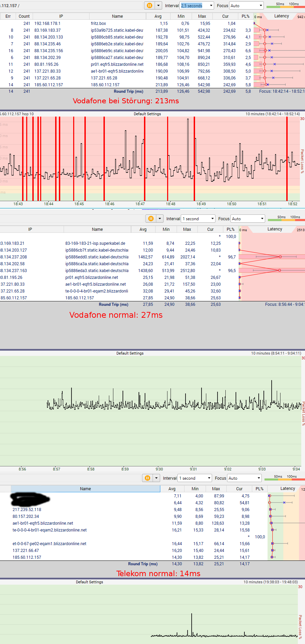Sort by IP column in Vodafone bei Störung table
This screenshot has height=644, width=305.
tap(61, 16)
